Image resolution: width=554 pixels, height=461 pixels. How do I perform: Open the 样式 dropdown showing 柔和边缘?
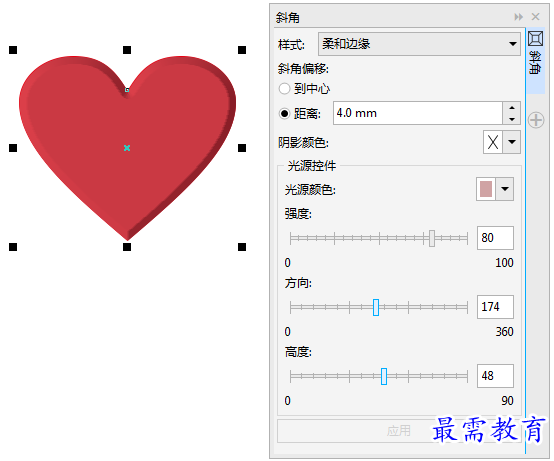pos(419,44)
